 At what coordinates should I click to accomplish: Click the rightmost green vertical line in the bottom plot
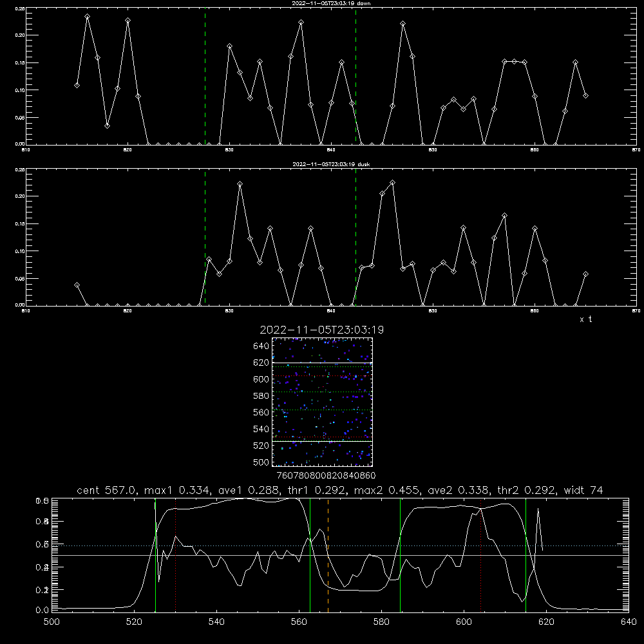(x=526, y=555)
